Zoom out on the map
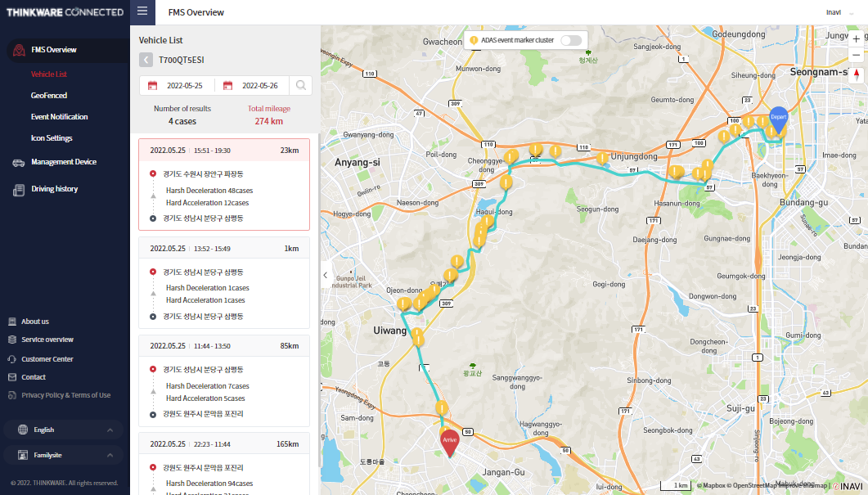Image resolution: width=868 pixels, height=495 pixels. (856, 55)
